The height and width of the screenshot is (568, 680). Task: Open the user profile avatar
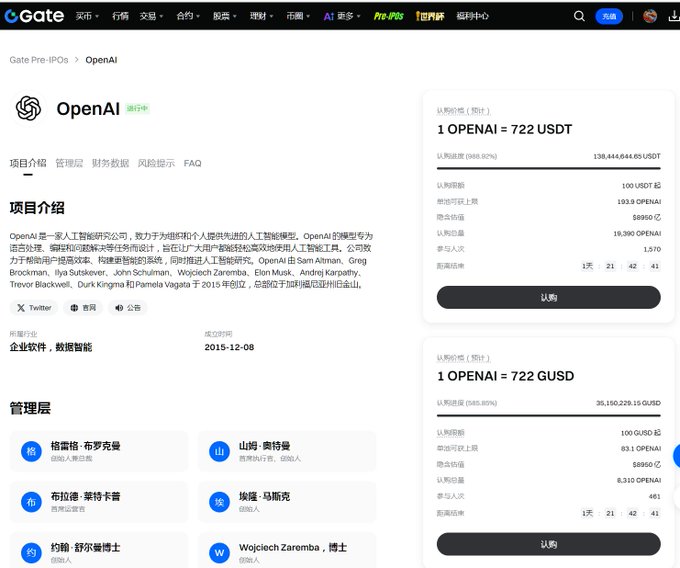point(650,16)
